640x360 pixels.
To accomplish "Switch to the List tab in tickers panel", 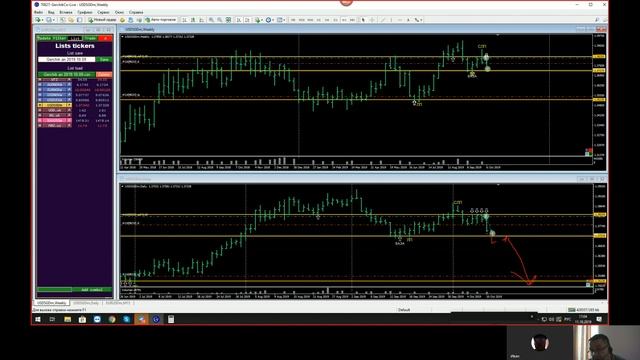I will (x=75, y=38).
